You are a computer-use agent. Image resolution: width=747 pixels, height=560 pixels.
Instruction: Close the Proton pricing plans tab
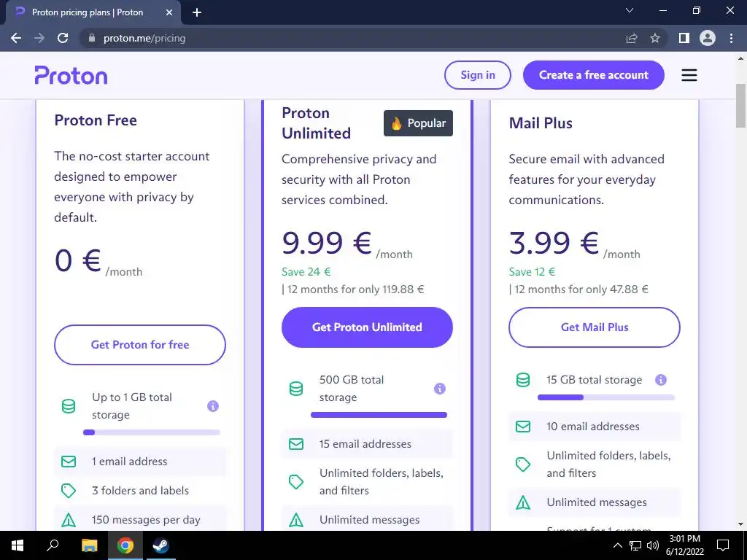(169, 12)
